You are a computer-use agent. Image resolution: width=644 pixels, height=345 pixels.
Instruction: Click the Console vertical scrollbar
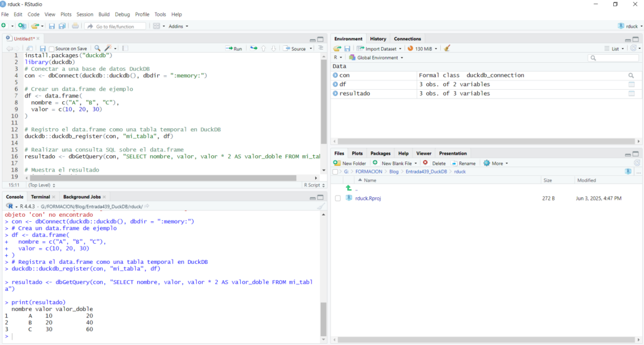click(x=324, y=319)
